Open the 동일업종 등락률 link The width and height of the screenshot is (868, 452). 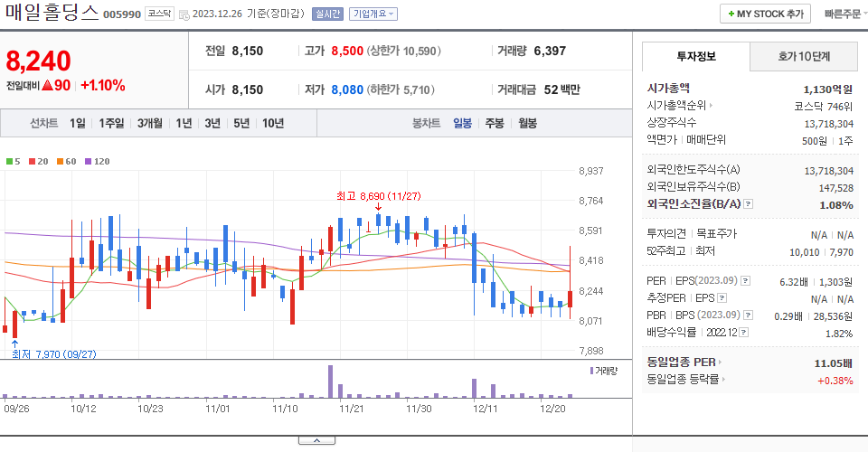click(x=686, y=380)
